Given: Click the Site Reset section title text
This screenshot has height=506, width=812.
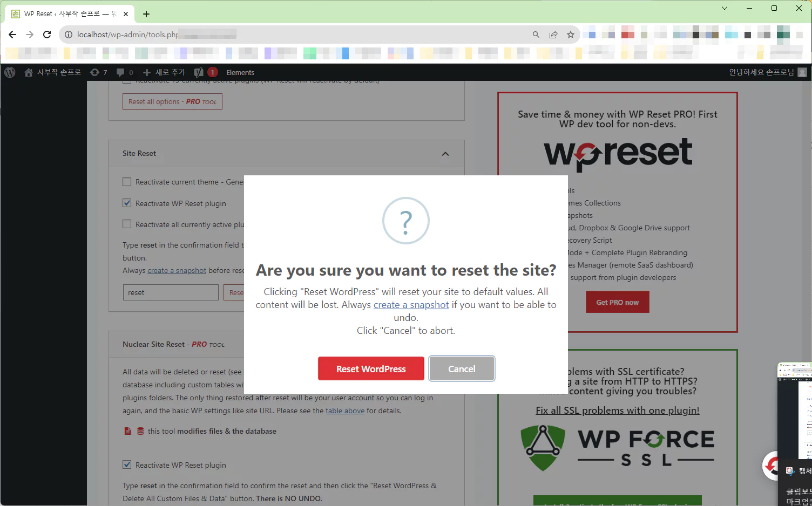Looking at the screenshot, I should click(139, 153).
